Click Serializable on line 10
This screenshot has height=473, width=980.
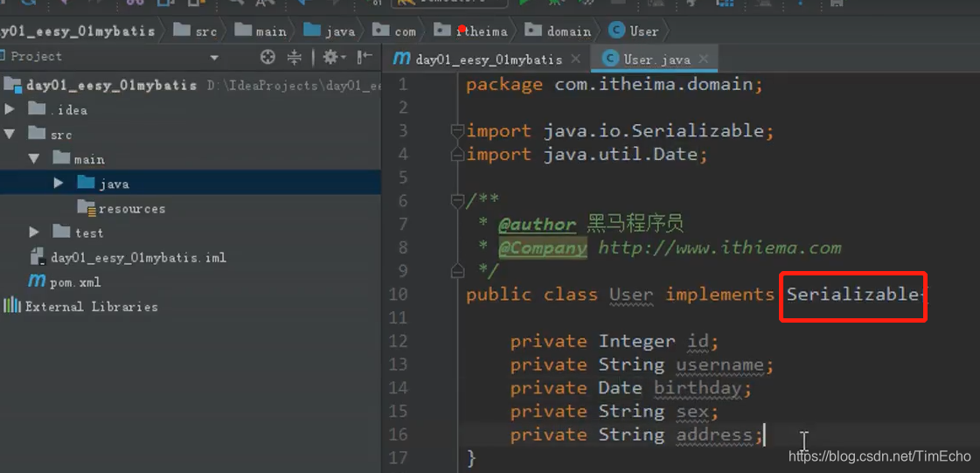point(851,295)
